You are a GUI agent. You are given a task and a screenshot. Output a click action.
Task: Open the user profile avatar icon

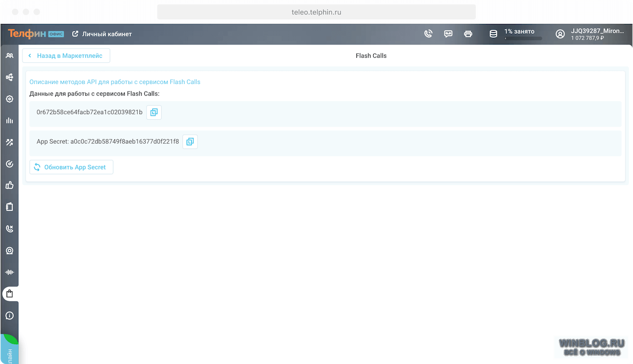click(x=560, y=34)
